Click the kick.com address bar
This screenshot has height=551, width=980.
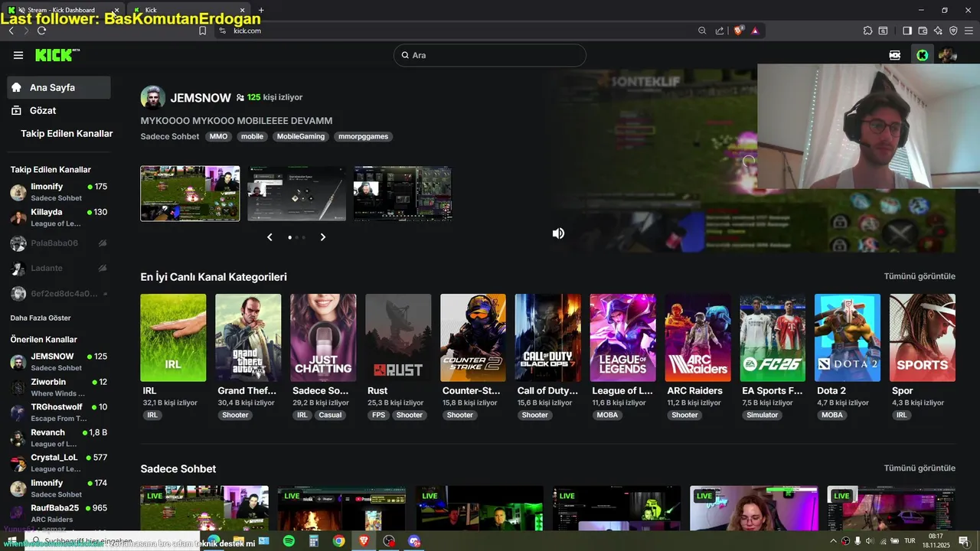[x=459, y=31]
